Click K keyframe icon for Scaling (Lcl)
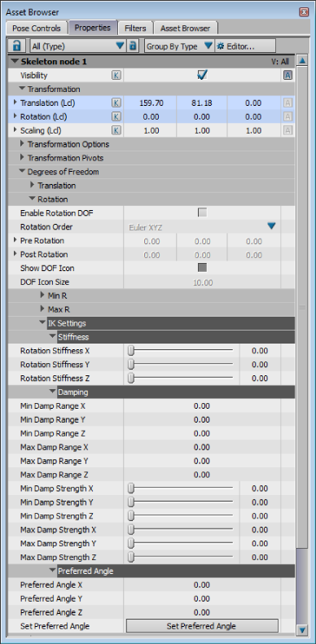Image resolution: width=316 pixels, height=644 pixels. point(116,130)
